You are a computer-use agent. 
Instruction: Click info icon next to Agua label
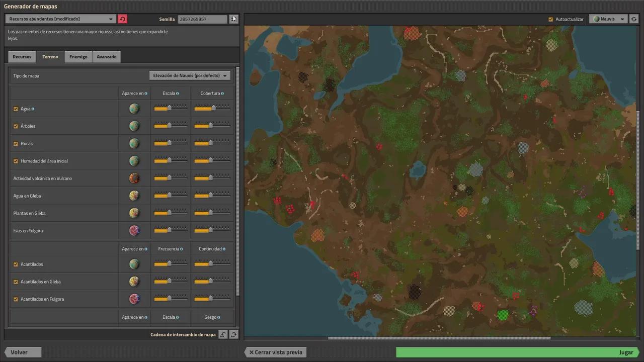click(33, 109)
